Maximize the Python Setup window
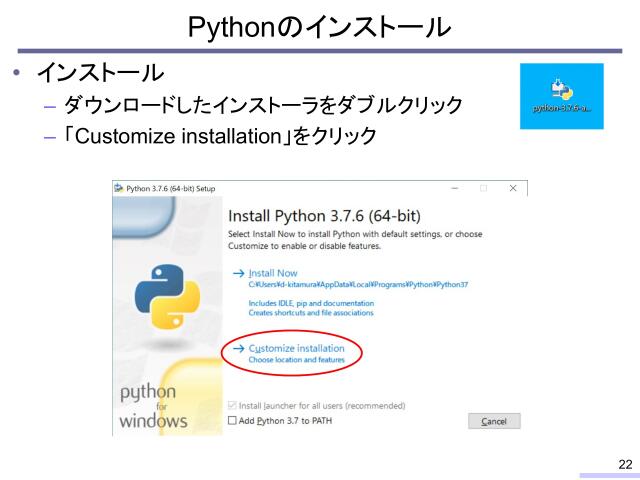Image resolution: width=640 pixels, height=480 pixels. click(483, 188)
